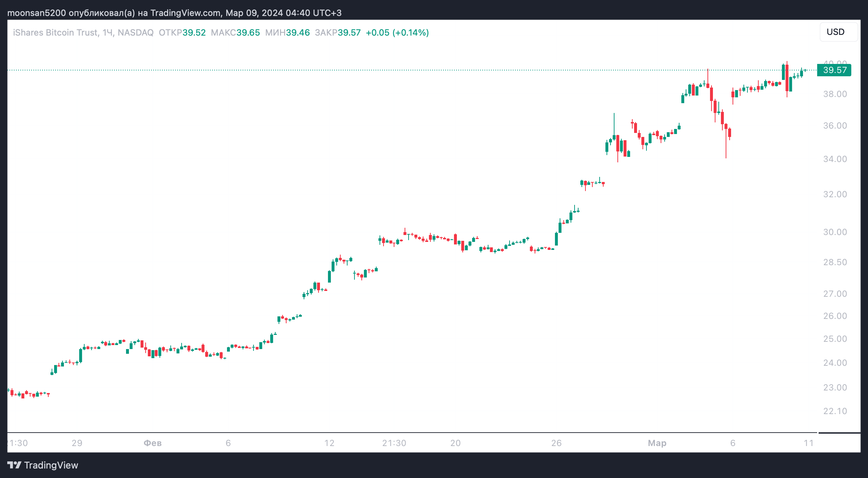Click the 21:30 label before date 20
Image resolution: width=868 pixels, height=478 pixels.
tap(394, 443)
